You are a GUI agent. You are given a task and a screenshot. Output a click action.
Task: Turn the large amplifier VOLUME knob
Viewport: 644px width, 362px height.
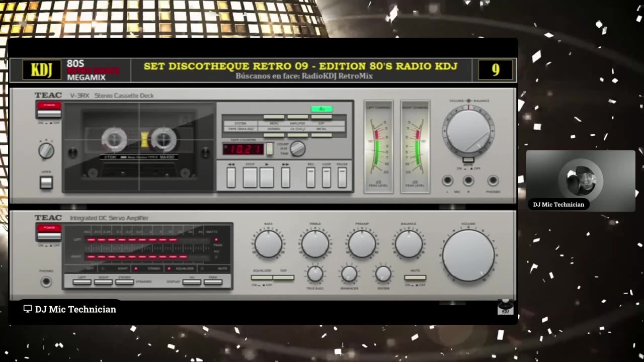point(468,255)
